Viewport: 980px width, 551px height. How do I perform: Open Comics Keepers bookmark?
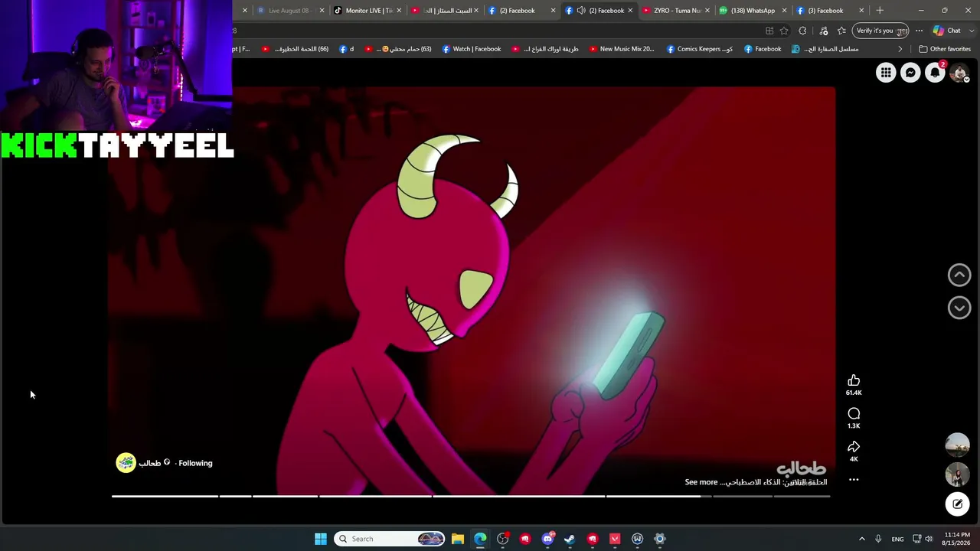pyautogui.click(x=699, y=49)
